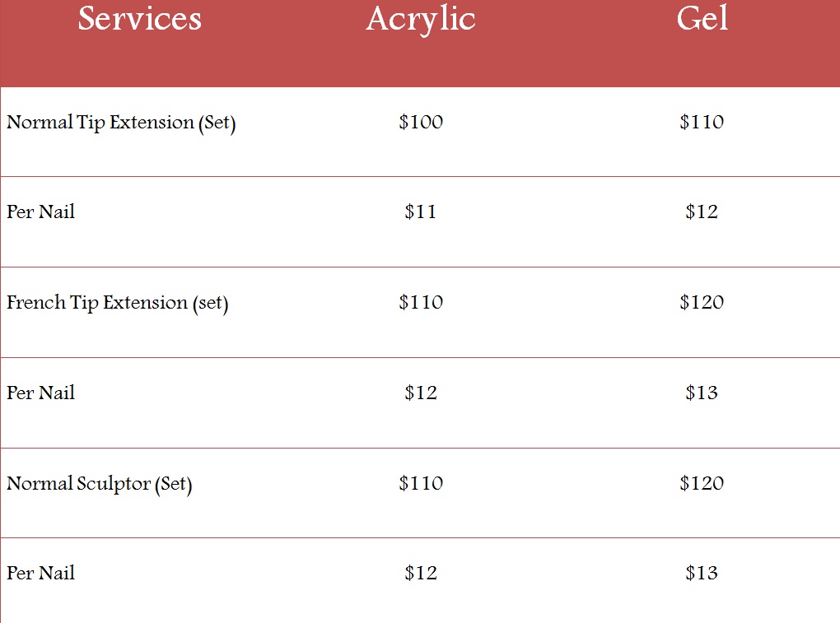Select Gel per nail price under Normal Sculptor

702,574
